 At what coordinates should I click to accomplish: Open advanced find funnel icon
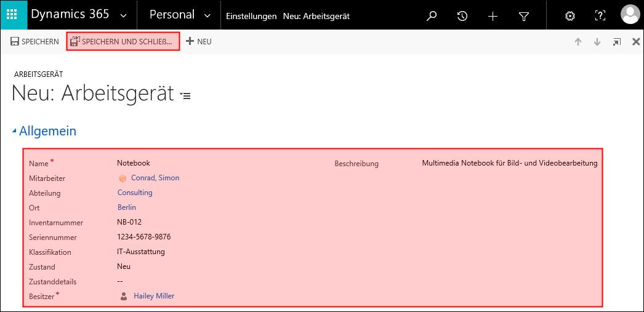523,16
